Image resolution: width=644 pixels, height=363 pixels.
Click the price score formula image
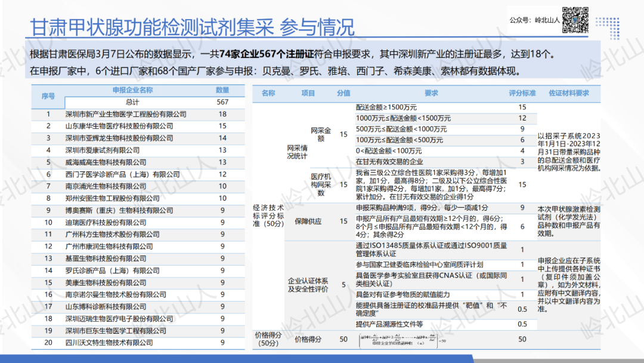point(402,340)
